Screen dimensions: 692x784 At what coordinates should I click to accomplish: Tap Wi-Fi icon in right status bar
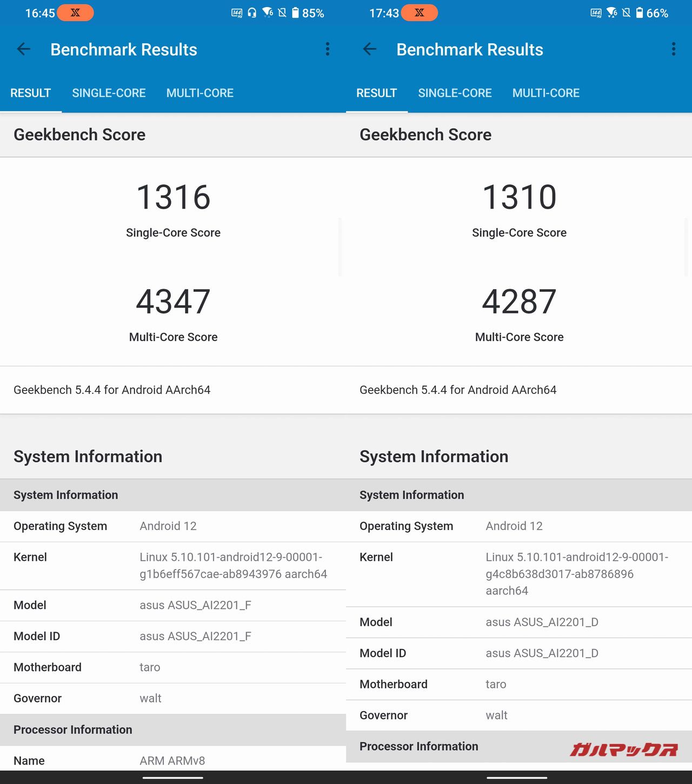click(x=611, y=13)
